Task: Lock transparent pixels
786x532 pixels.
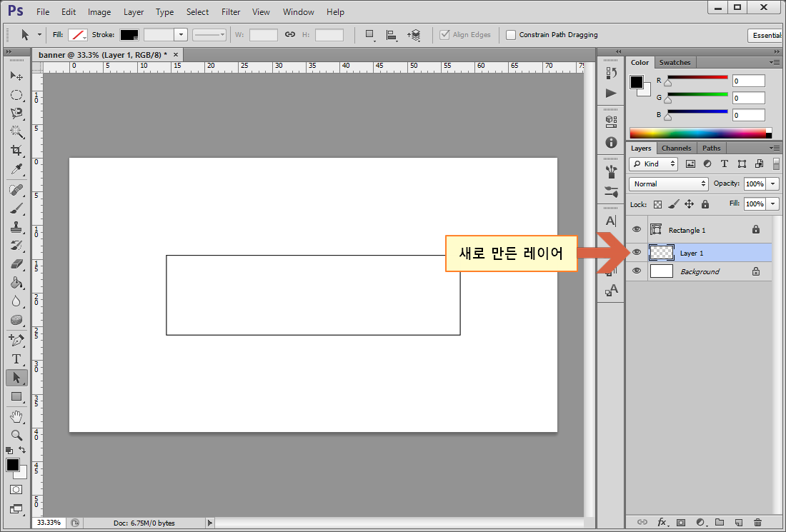Action: click(x=657, y=204)
